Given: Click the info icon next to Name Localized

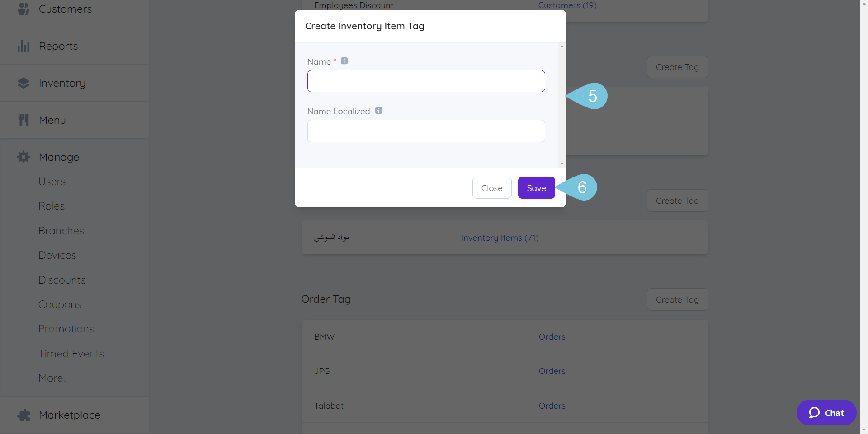Looking at the screenshot, I should coord(379,110).
